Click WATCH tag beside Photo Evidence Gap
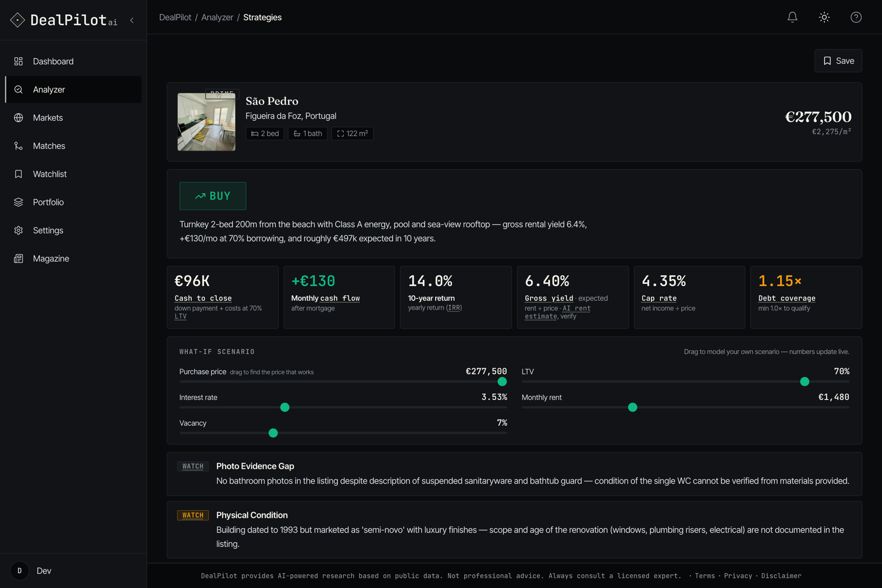 click(x=193, y=466)
